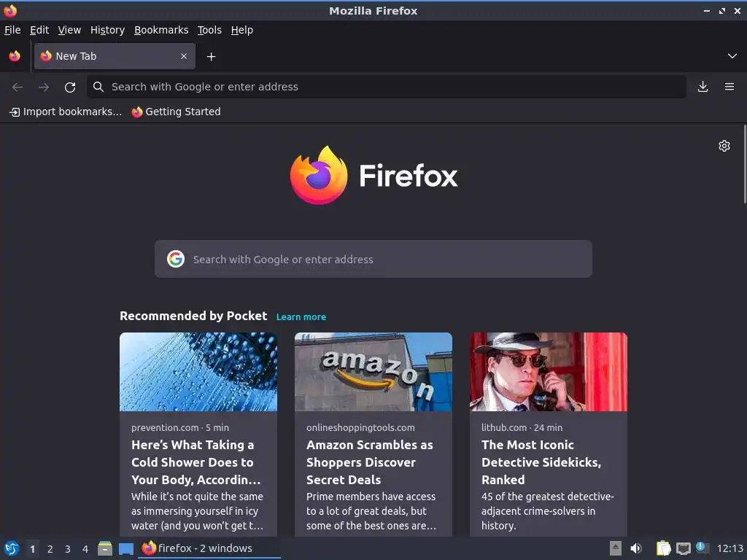Focus the address bar field
The image size is (747, 560).
pyautogui.click(x=387, y=87)
